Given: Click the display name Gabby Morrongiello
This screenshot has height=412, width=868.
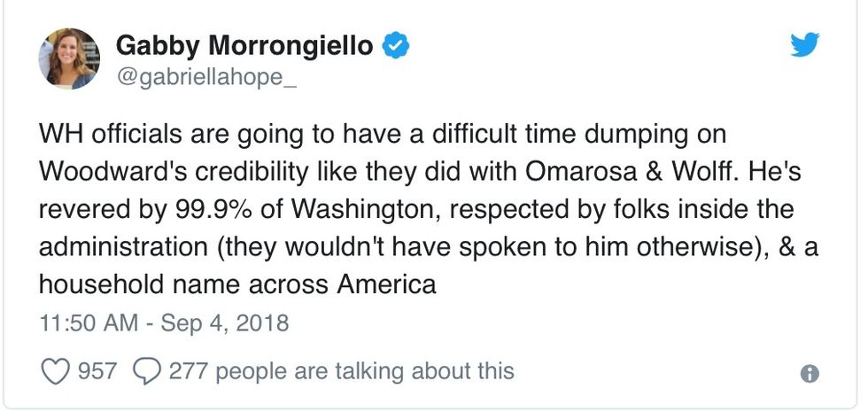Looking at the screenshot, I should click(x=245, y=45).
